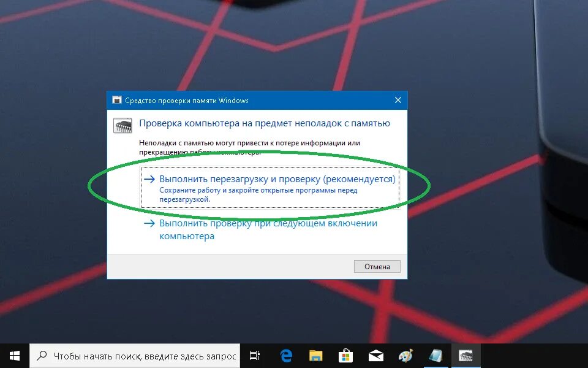Viewport: 588px width, 368px height.
Task: Click the search box 'Чтобы начать поиск'
Action: [x=135, y=356]
